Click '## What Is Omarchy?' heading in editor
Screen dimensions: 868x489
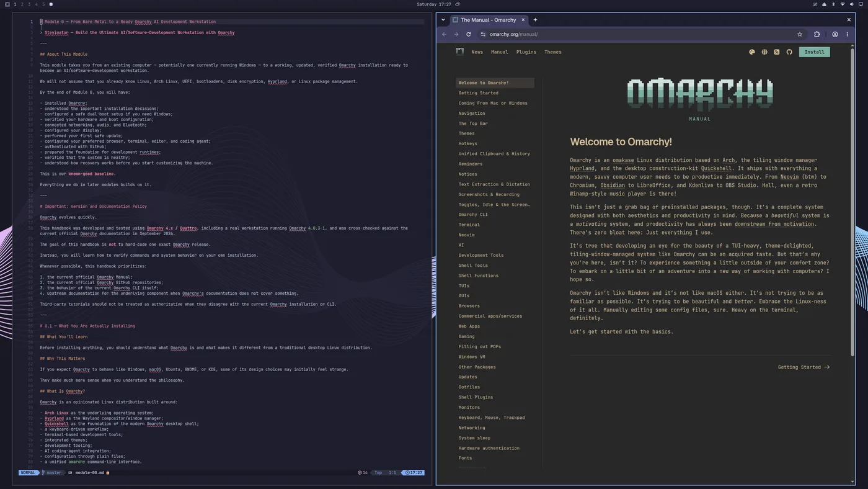[x=62, y=392]
